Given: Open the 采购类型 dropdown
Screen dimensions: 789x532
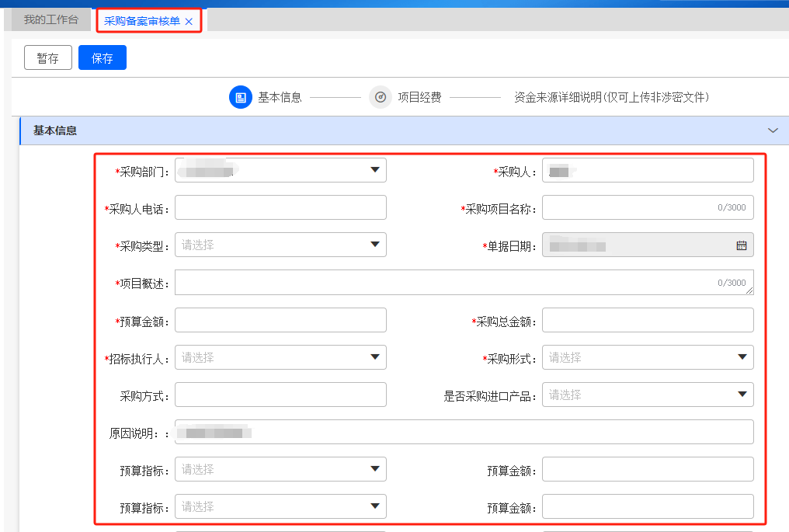Looking at the screenshot, I should pos(280,245).
